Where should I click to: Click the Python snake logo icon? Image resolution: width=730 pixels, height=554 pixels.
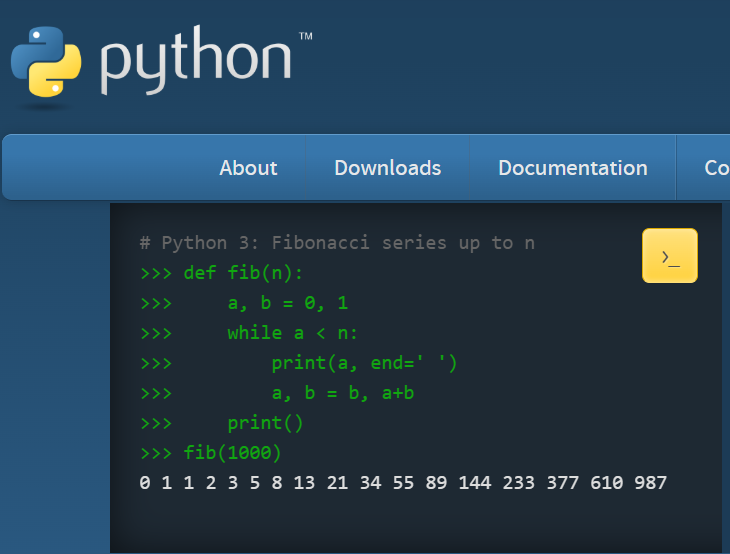point(46,61)
